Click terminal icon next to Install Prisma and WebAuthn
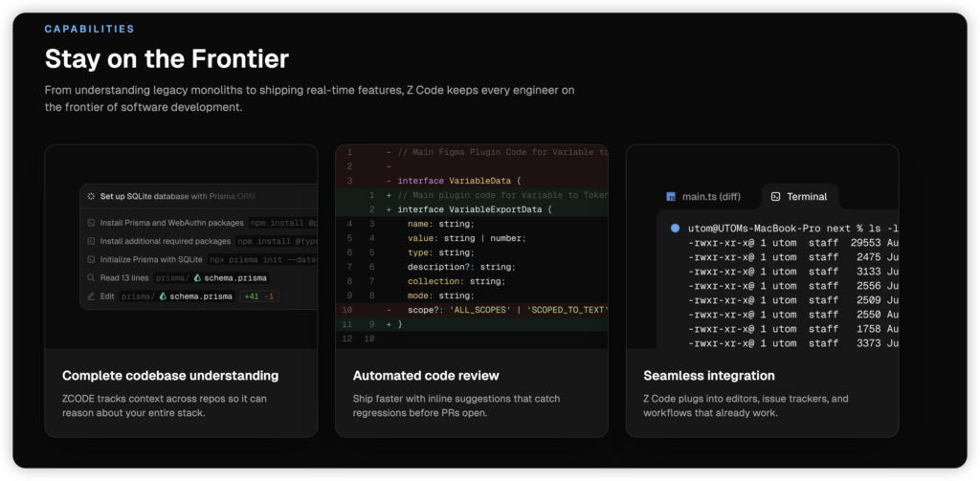The height and width of the screenshot is (481, 980). pos(91,223)
